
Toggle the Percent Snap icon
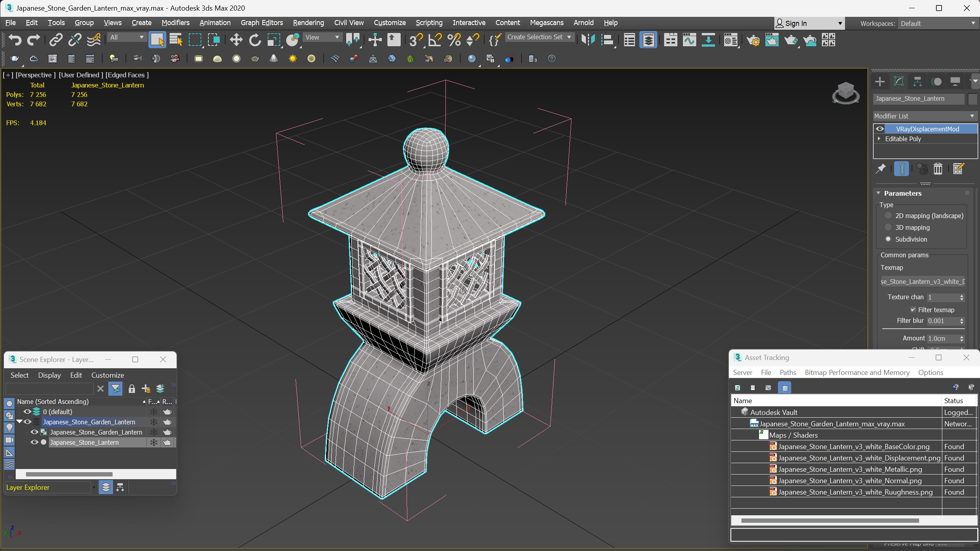pyautogui.click(x=454, y=40)
